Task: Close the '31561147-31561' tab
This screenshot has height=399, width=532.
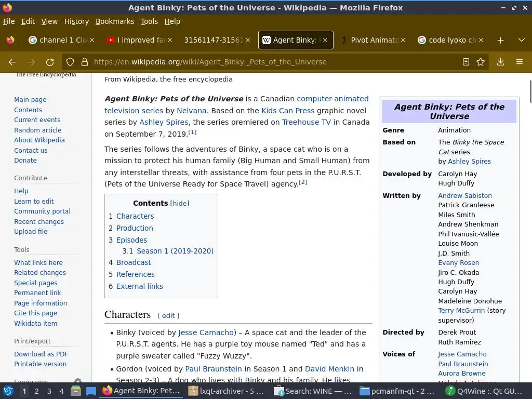Action: [248, 40]
